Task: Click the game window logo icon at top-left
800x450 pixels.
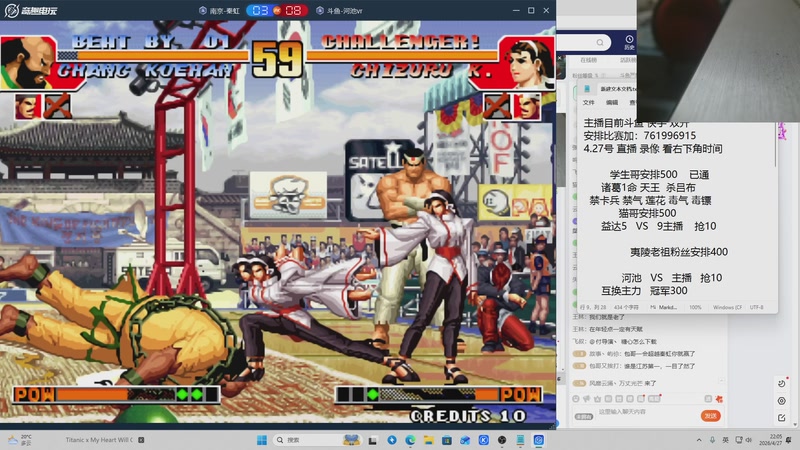Action: 12,10
